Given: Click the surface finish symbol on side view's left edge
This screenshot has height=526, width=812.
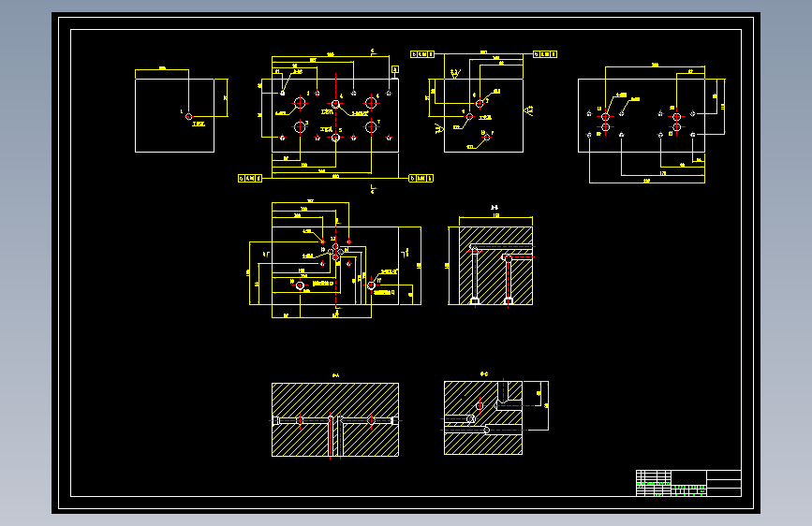Looking at the screenshot, I should click(439, 128).
